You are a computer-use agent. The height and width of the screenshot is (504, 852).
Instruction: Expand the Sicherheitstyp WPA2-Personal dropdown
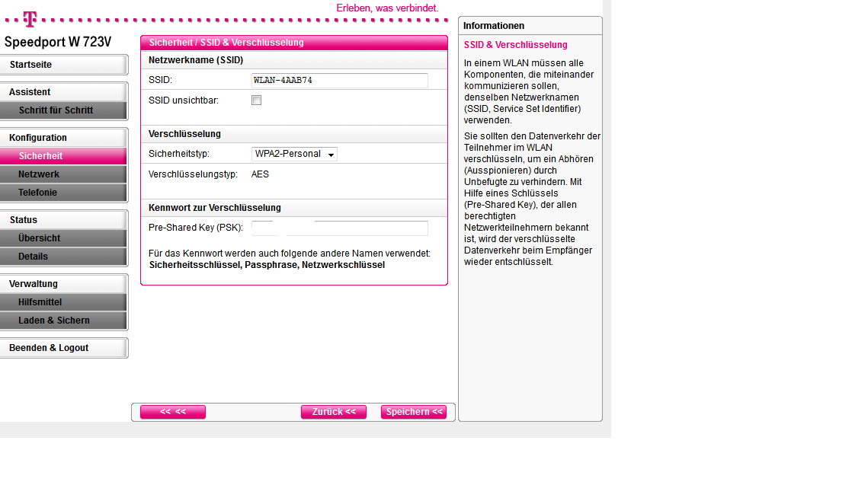click(x=294, y=155)
